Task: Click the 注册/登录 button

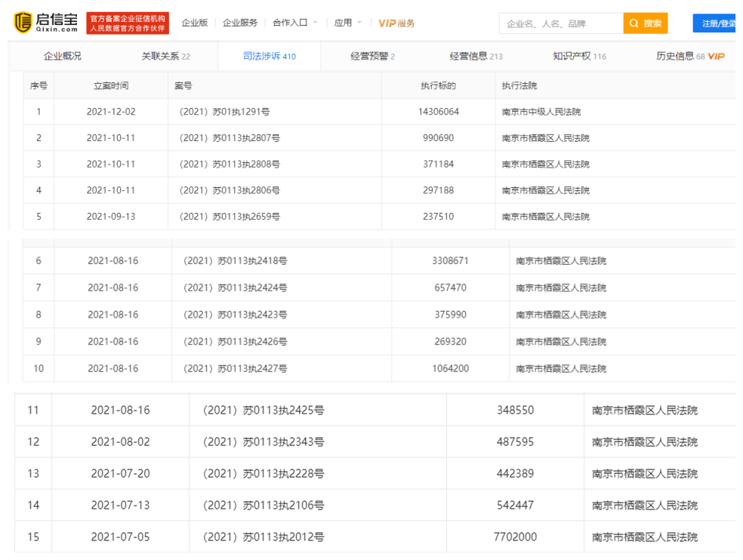Action: 714,23
